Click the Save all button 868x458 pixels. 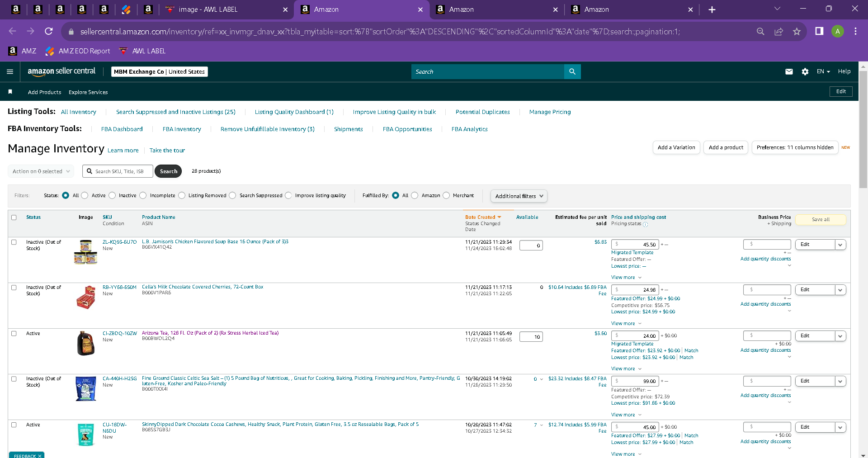tap(821, 220)
